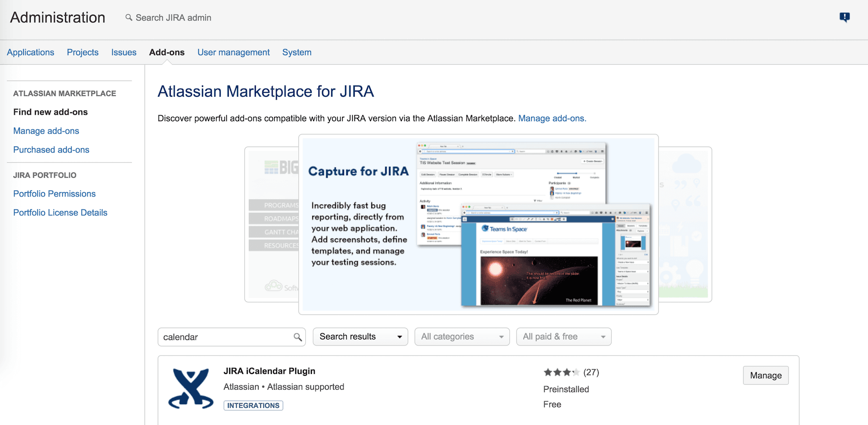
Task: Open Portfolio License Details
Action: point(60,212)
